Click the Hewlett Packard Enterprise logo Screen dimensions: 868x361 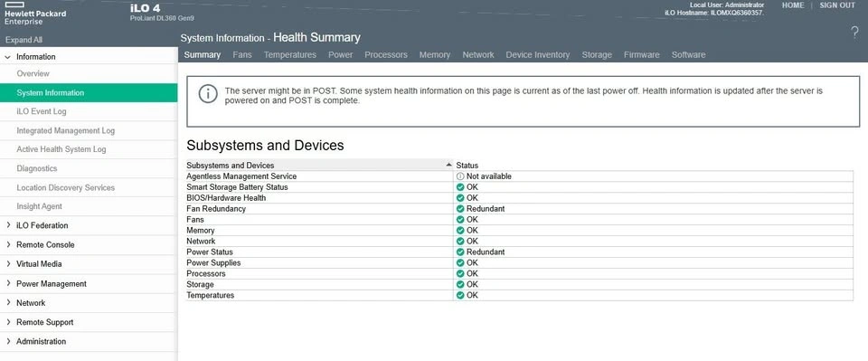point(35,14)
